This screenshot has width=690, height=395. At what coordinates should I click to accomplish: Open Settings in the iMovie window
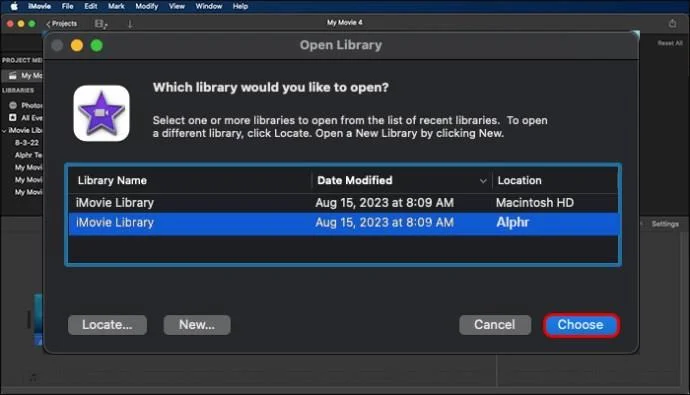point(665,224)
